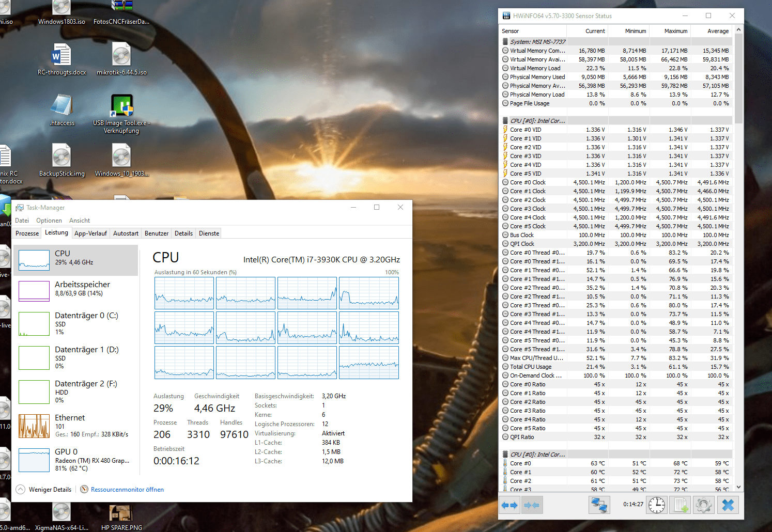This screenshot has height=532, width=772.
Task: Open HWiNFO sensor settings gear icon
Action: 703,505
